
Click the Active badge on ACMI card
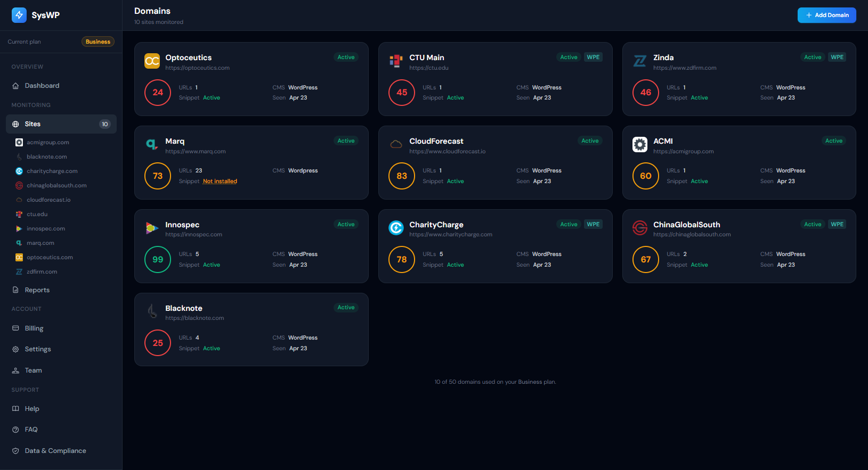click(834, 141)
